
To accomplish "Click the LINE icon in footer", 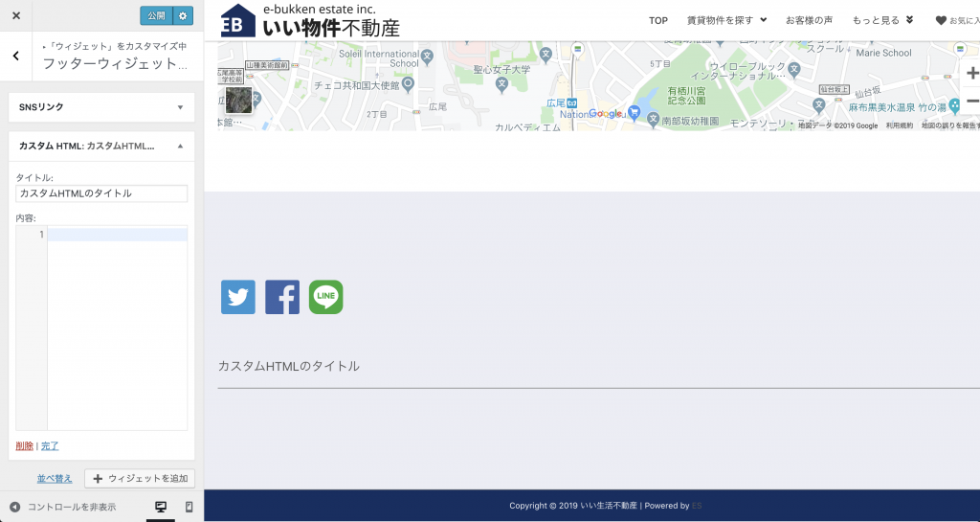I will [x=326, y=297].
